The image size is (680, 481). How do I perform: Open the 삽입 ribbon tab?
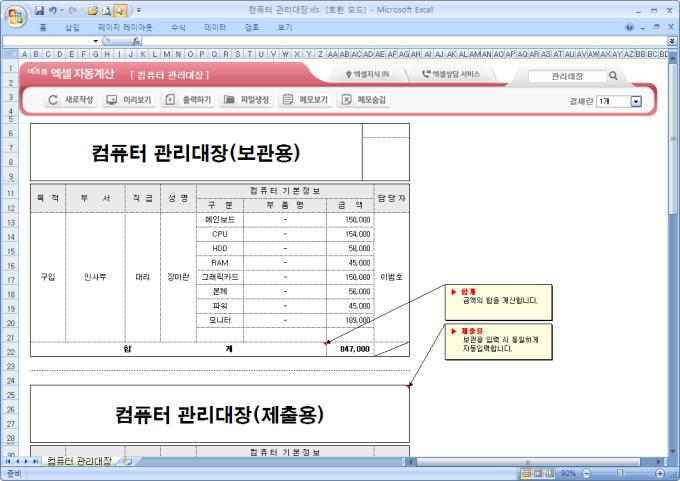click(72, 27)
